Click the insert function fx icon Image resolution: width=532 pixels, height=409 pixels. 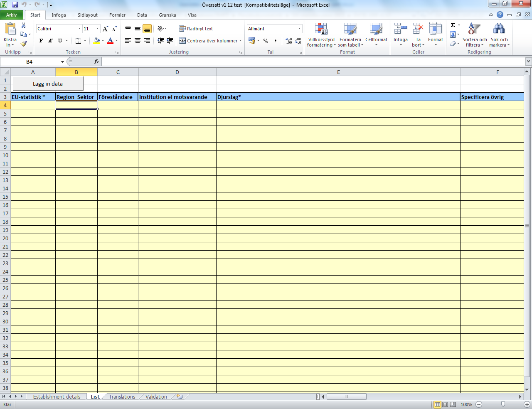[x=96, y=62]
